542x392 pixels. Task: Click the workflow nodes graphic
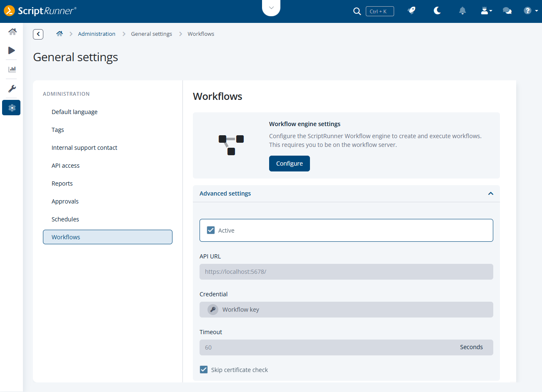pos(231,145)
